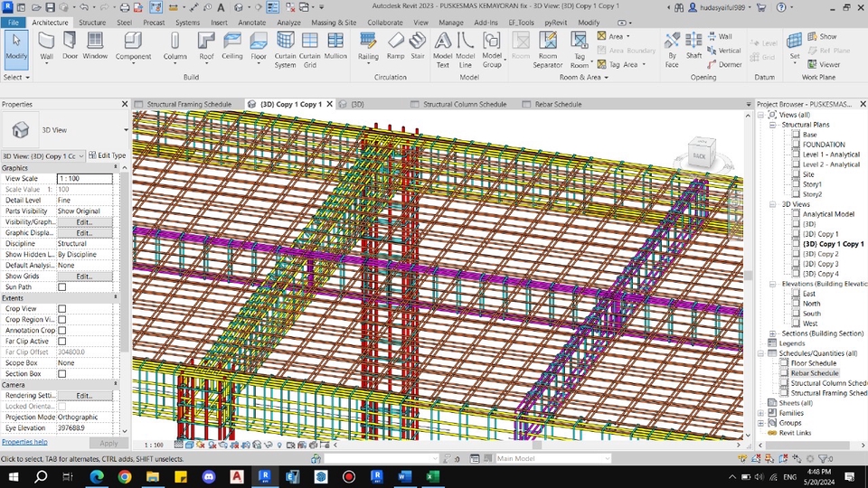
Task: Enable the Section Box checkbox
Action: click(62, 374)
